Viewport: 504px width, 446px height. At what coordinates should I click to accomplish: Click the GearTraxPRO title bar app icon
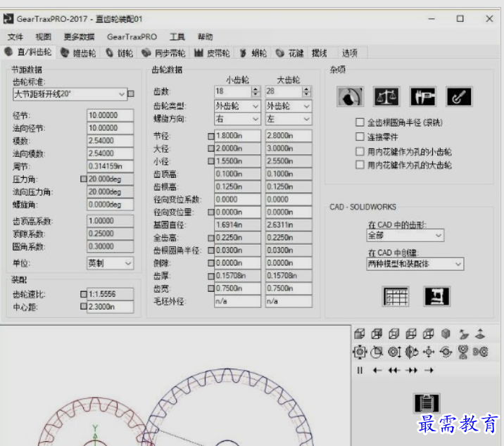tap(8, 19)
